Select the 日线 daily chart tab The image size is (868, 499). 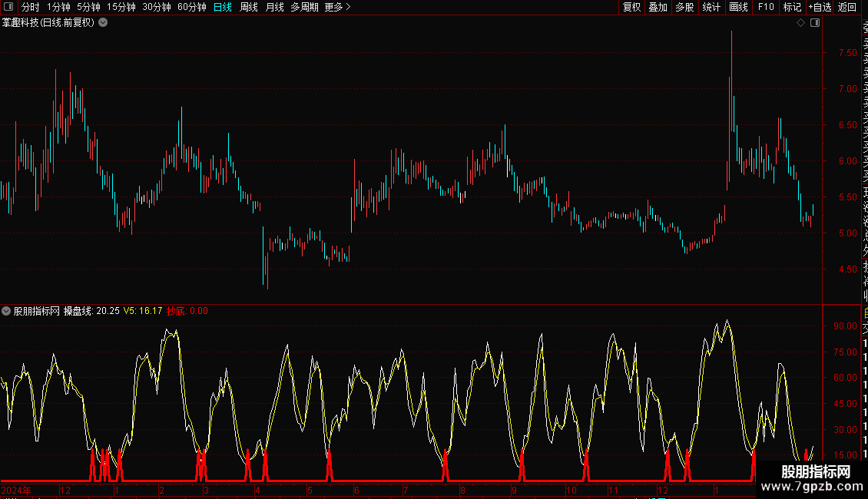point(223,7)
